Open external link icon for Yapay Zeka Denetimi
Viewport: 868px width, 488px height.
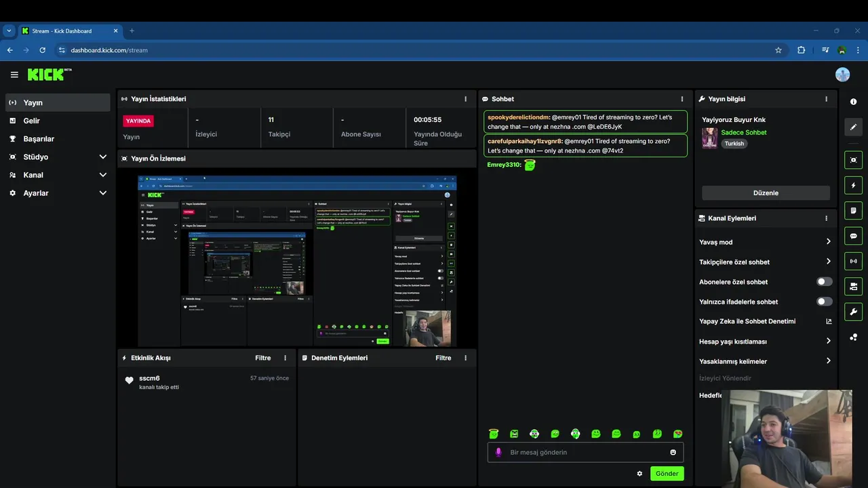828,321
